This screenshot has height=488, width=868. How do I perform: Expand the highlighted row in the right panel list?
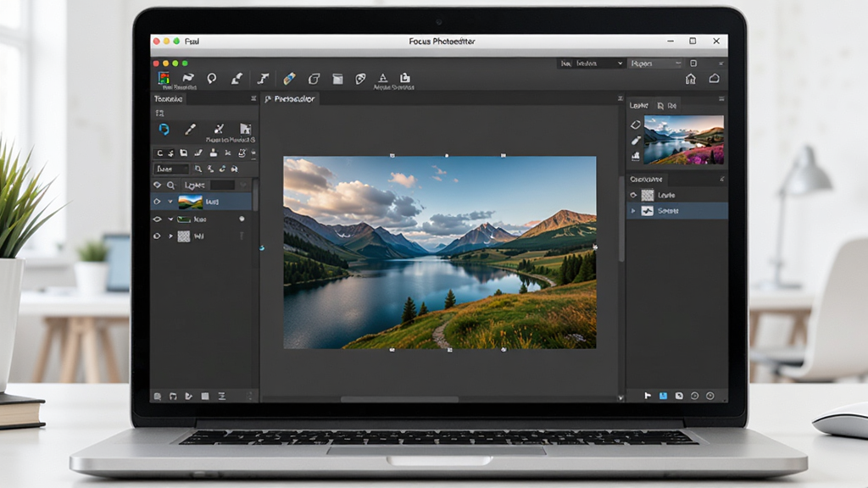pos(633,211)
